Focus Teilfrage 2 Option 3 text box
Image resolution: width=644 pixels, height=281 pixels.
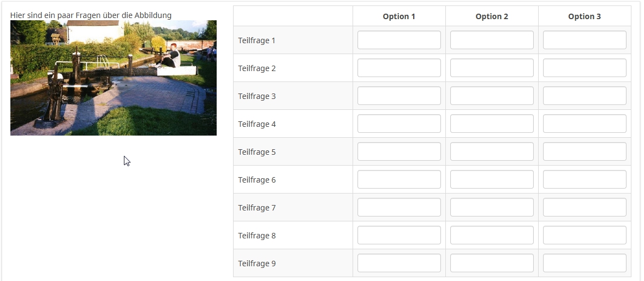pos(585,68)
